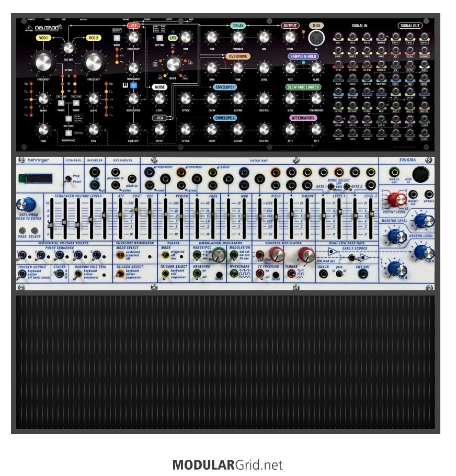Click the VCA Offset knob
The image size is (456, 476).
(159, 130)
